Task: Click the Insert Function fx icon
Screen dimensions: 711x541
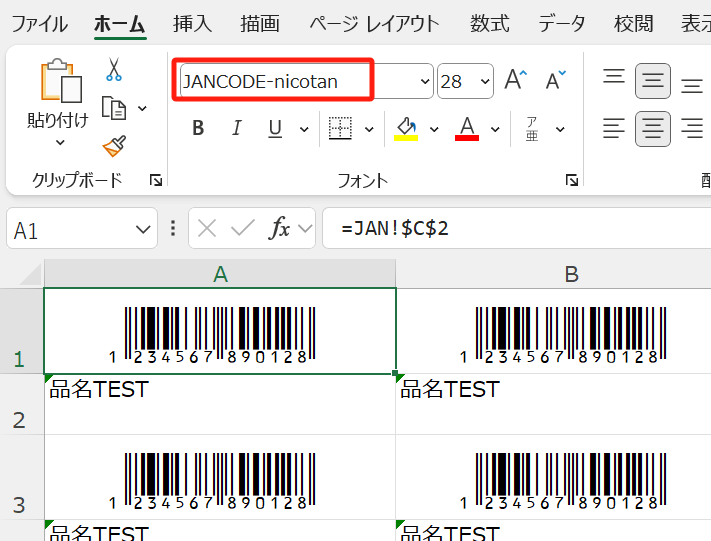Action: [x=279, y=228]
